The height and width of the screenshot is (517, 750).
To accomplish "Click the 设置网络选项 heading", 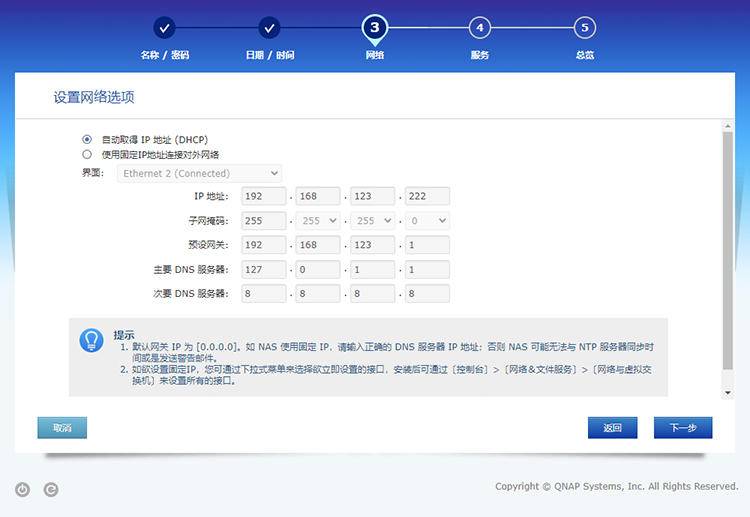I will 94,97.
